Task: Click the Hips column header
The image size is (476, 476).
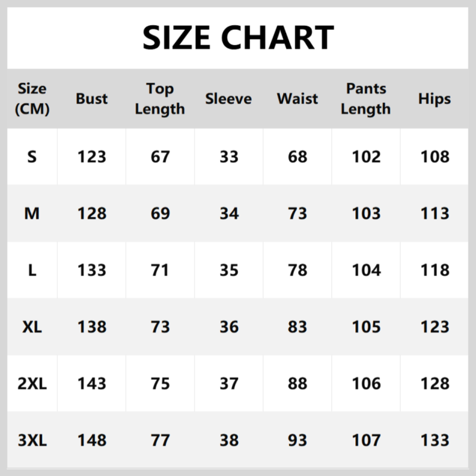Action: (434, 99)
